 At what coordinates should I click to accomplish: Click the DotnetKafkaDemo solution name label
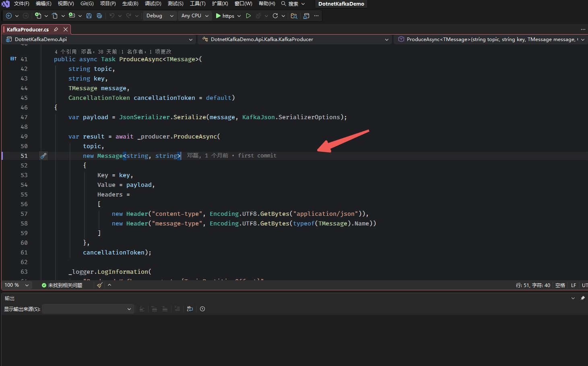(x=341, y=4)
